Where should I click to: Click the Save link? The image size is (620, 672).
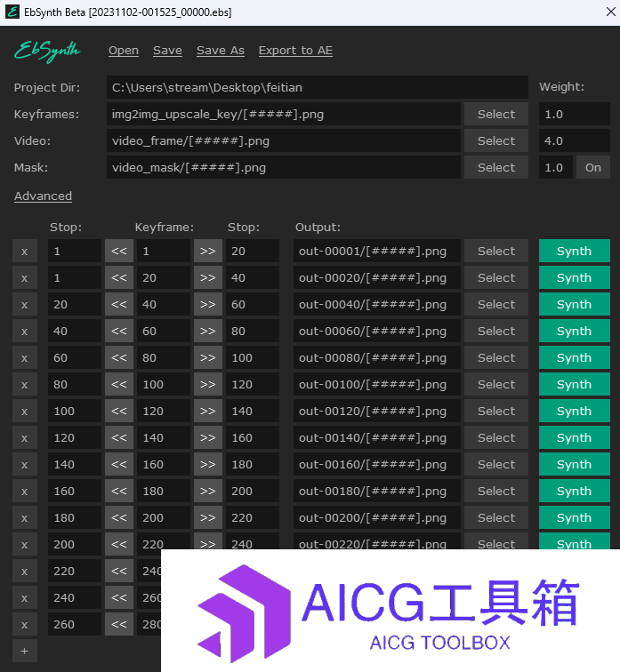click(x=167, y=51)
